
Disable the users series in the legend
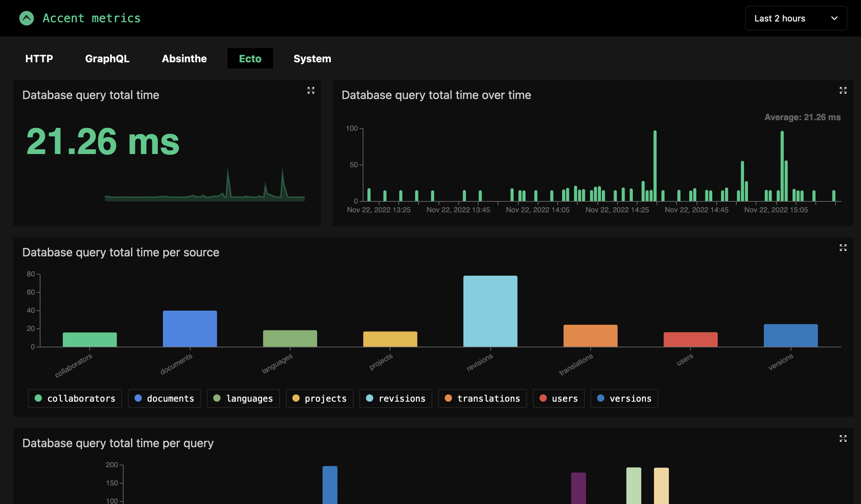coord(558,398)
